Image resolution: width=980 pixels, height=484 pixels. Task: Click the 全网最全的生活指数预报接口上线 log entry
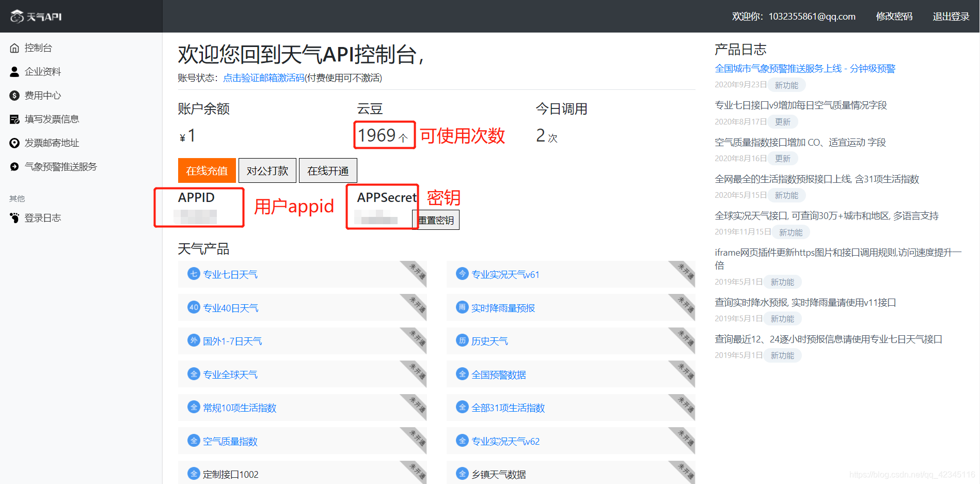[x=817, y=179]
